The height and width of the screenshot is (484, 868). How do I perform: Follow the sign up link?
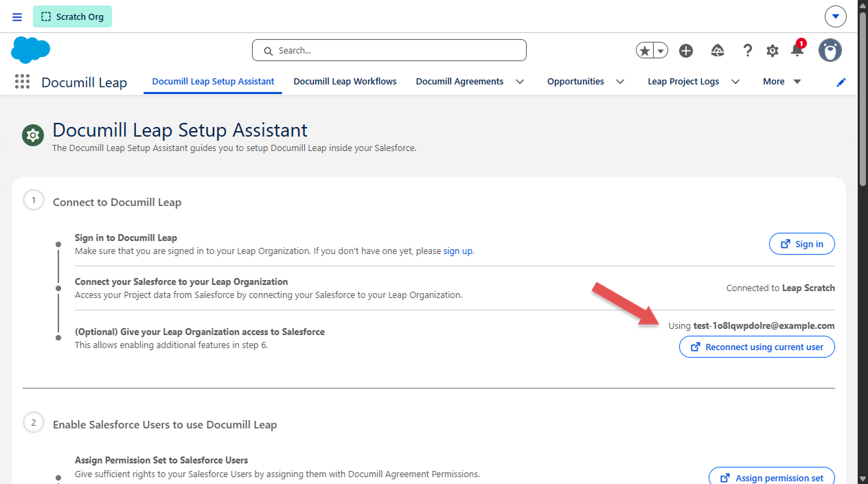458,251
